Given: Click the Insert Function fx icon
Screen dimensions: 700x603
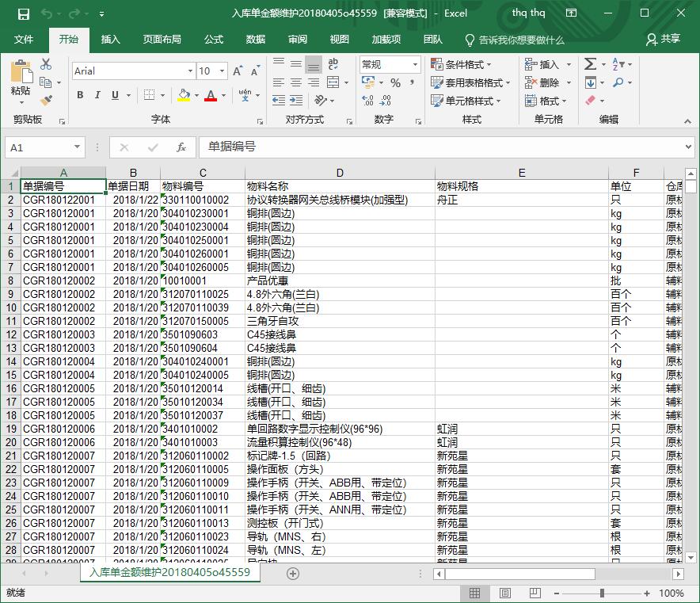Looking at the screenshot, I should coord(181,147).
